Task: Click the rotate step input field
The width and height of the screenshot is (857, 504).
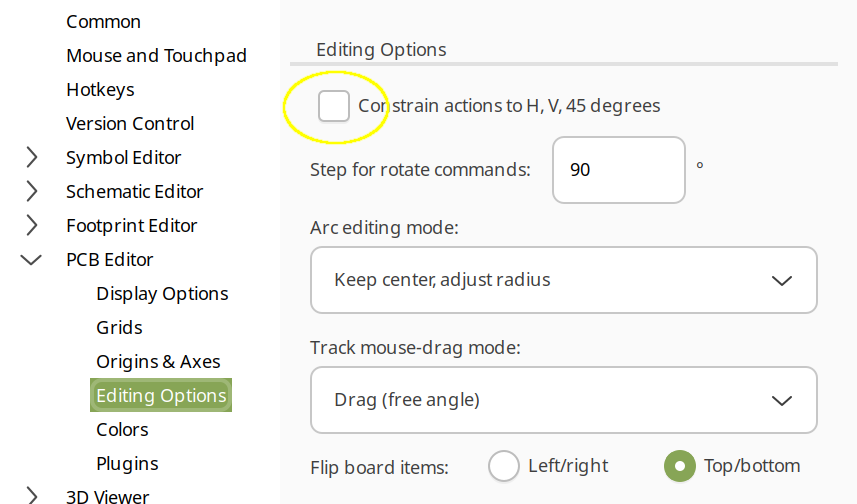Action: 618,170
